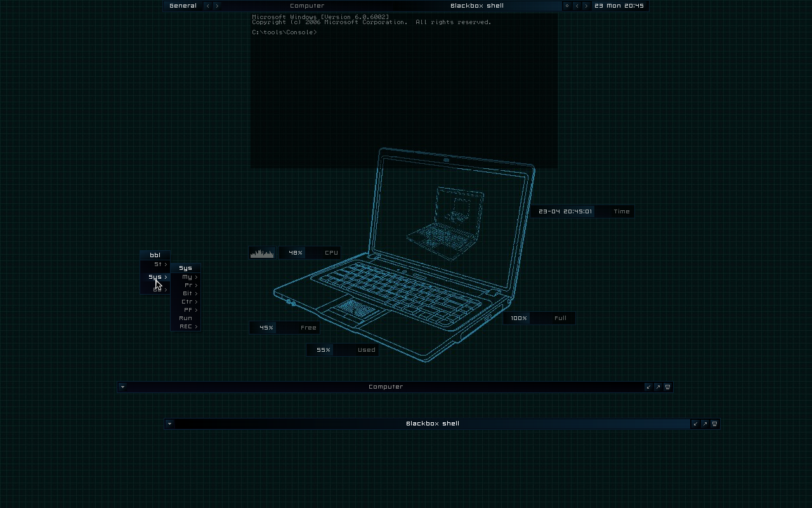Click the General workspace label
The width and height of the screenshot is (812, 508).
[x=183, y=6]
